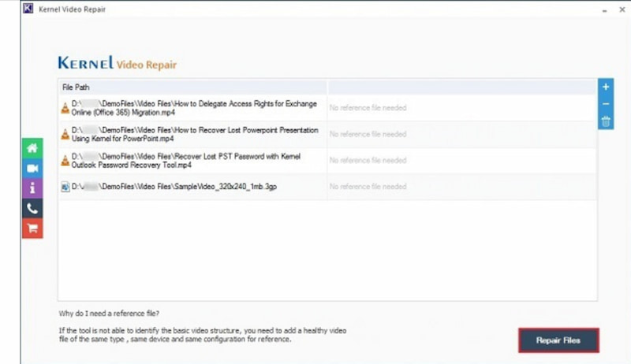Click the green Home sidebar icon
Viewport: 631px width, 364px height.
pyautogui.click(x=32, y=148)
